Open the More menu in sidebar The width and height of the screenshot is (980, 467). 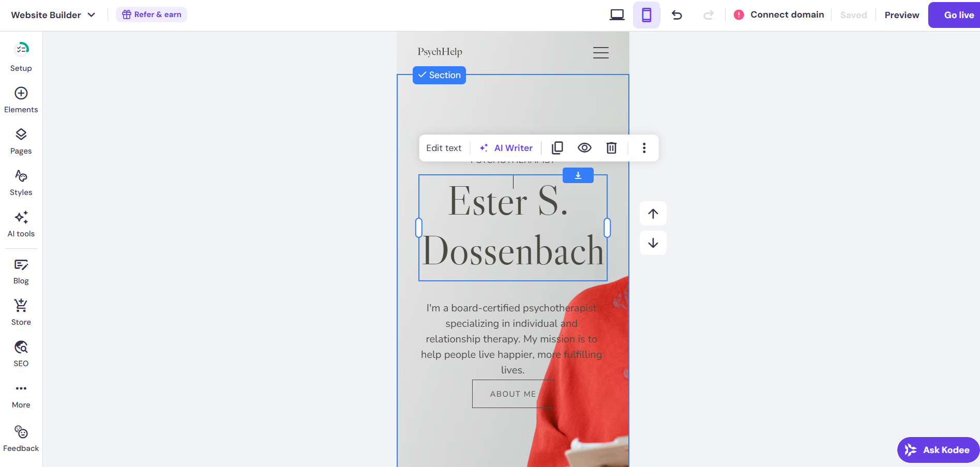21,396
